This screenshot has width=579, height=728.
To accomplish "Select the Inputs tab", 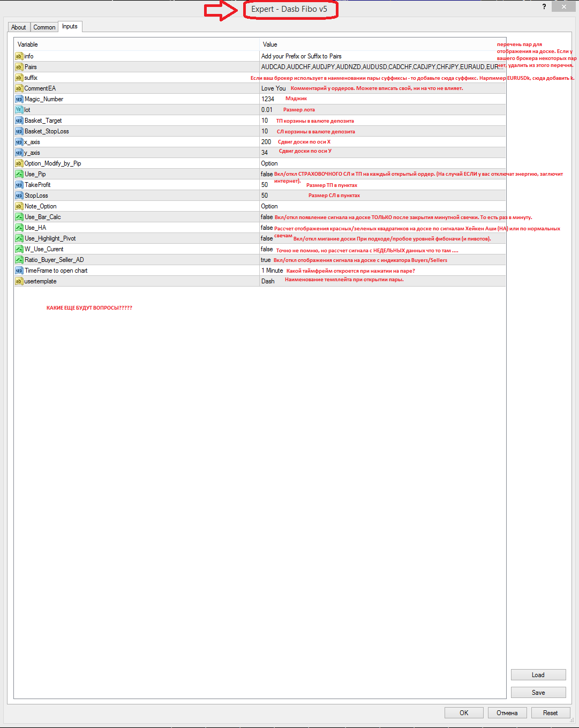I will [x=70, y=27].
